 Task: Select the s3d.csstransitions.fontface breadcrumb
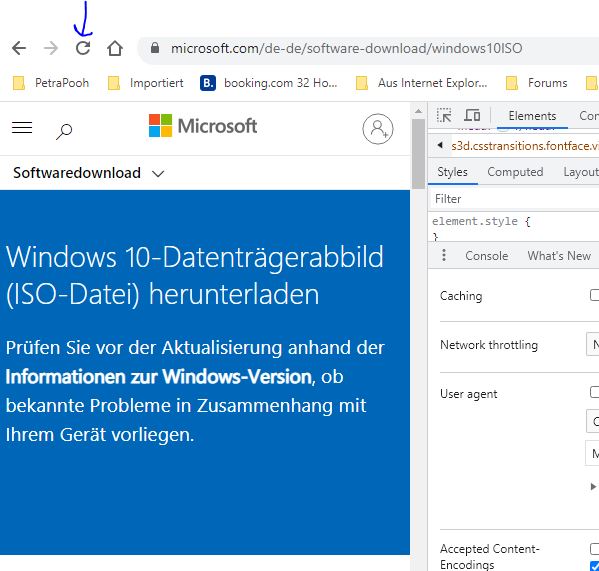[x=525, y=146]
